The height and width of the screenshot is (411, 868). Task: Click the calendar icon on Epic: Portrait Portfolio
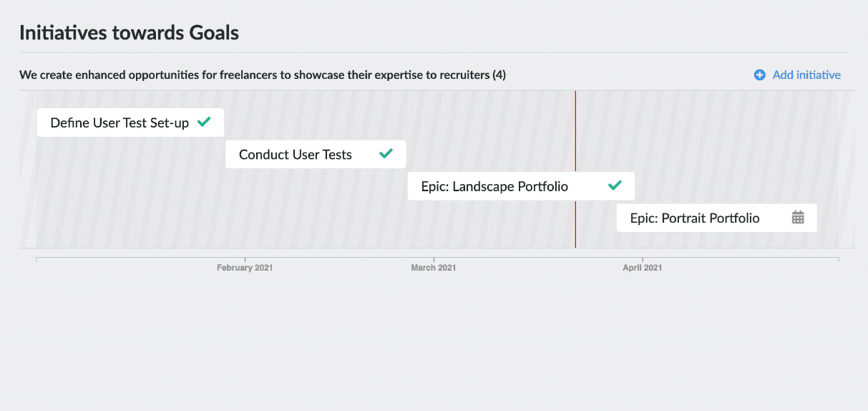click(x=798, y=217)
